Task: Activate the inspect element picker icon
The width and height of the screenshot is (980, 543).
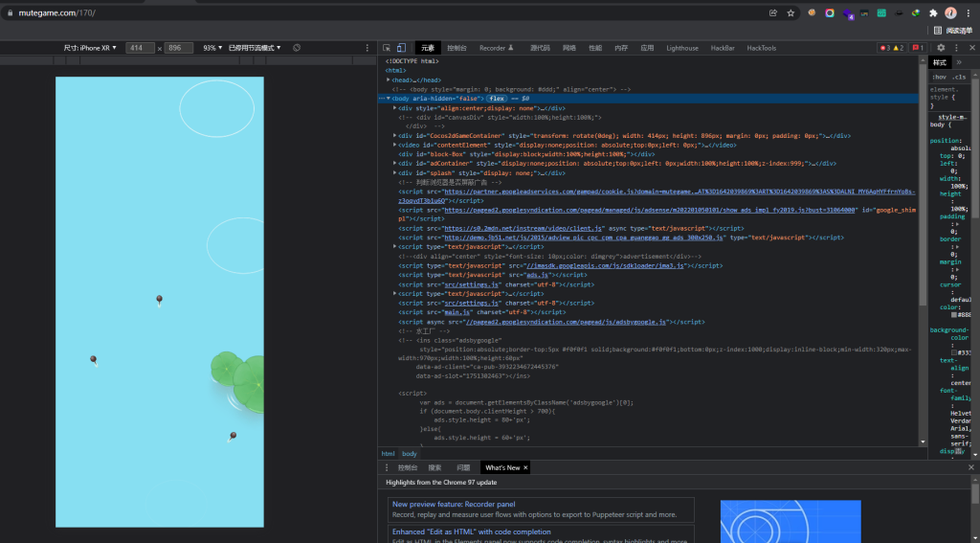Action: click(x=386, y=48)
